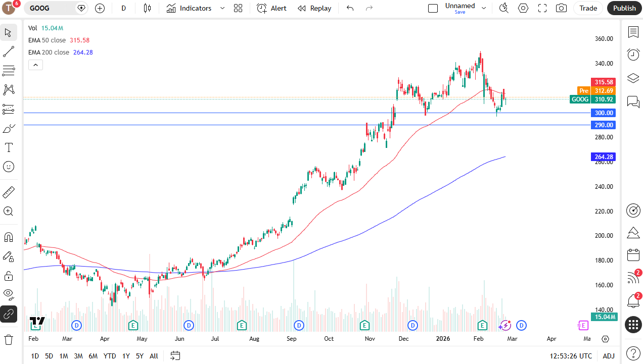643x364 pixels.
Task: Create an Alert
Action: 271,8
